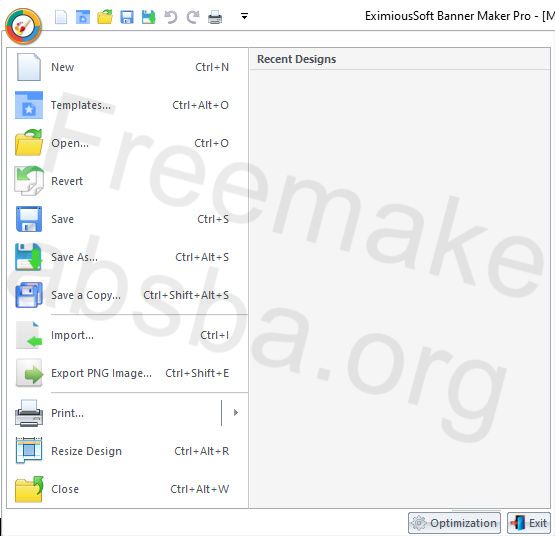Click the Export PNG Image arrow icon
The height and width of the screenshot is (536, 555).
[29, 373]
